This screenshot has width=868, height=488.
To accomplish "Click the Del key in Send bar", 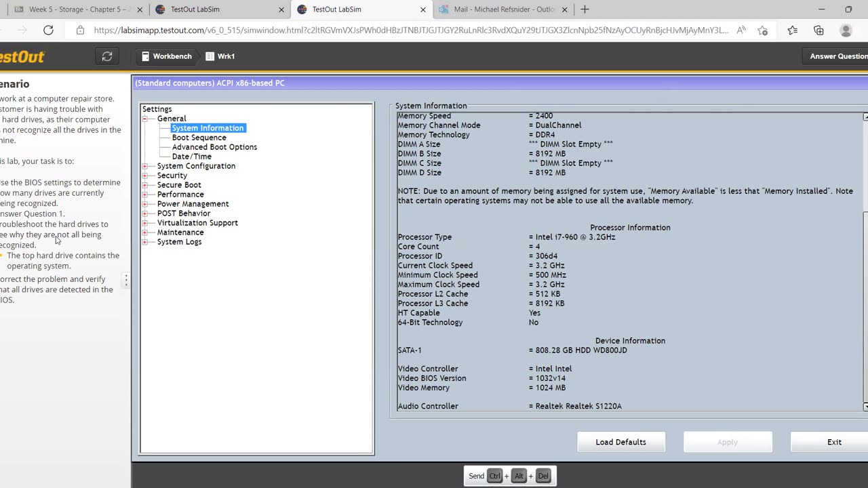I will tap(542, 476).
